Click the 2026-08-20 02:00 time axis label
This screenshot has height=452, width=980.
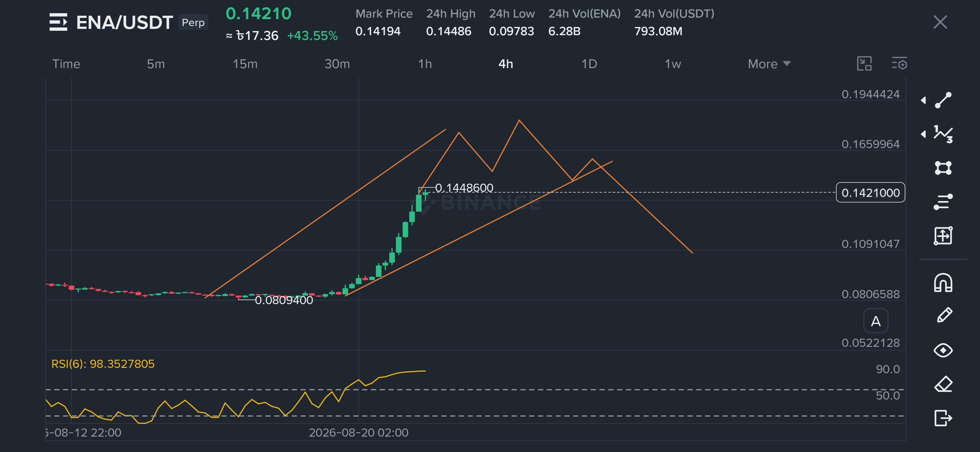(358, 433)
